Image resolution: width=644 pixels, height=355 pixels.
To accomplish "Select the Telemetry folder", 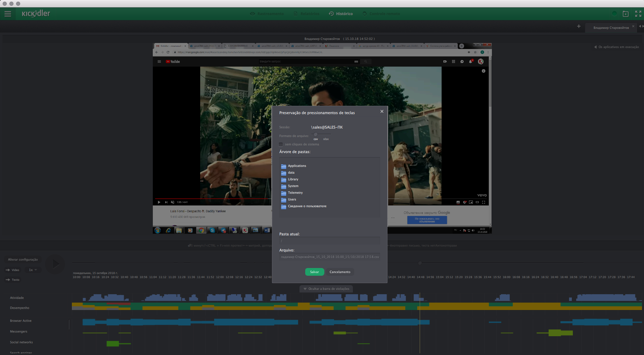I will point(295,193).
